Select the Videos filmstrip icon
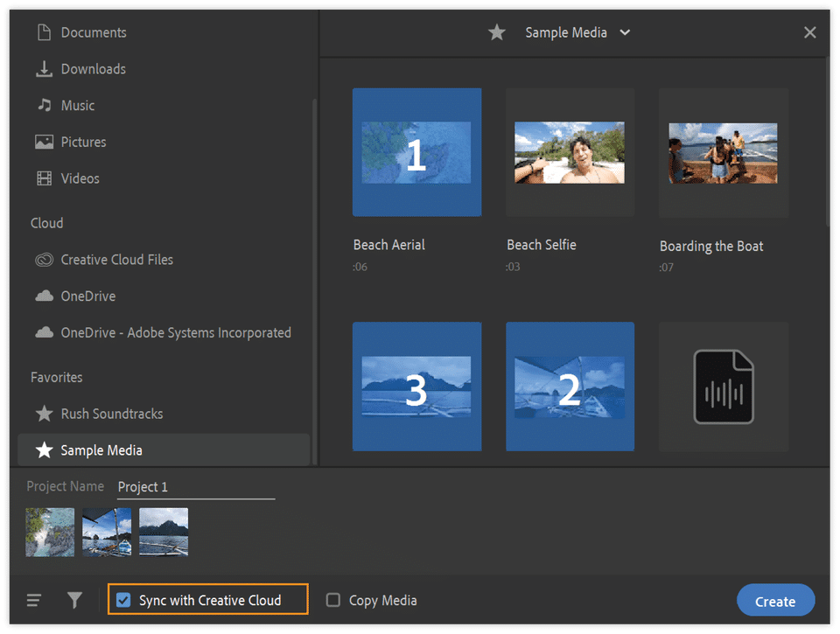Screen dimensions: 840x634 coord(44,178)
